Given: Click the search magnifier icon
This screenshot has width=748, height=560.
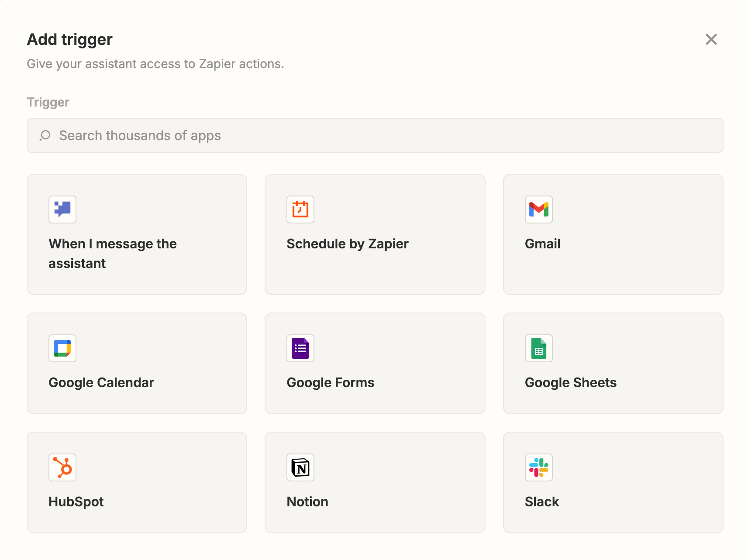Looking at the screenshot, I should [45, 135].
